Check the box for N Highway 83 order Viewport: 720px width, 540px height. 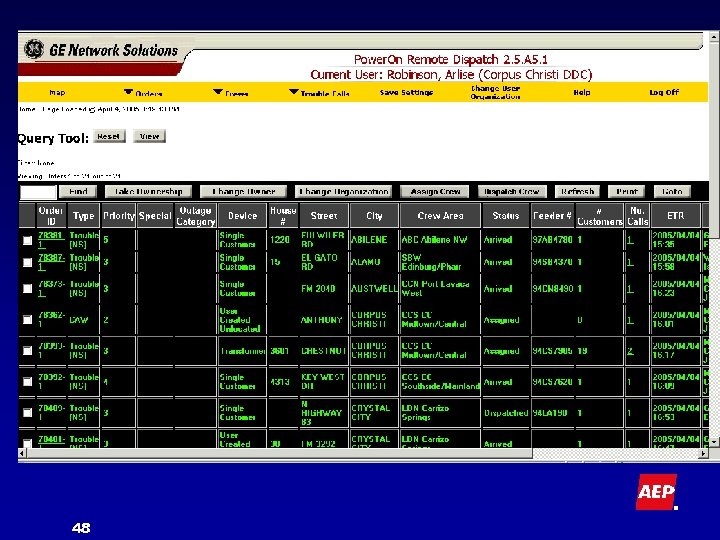point(28,413)
